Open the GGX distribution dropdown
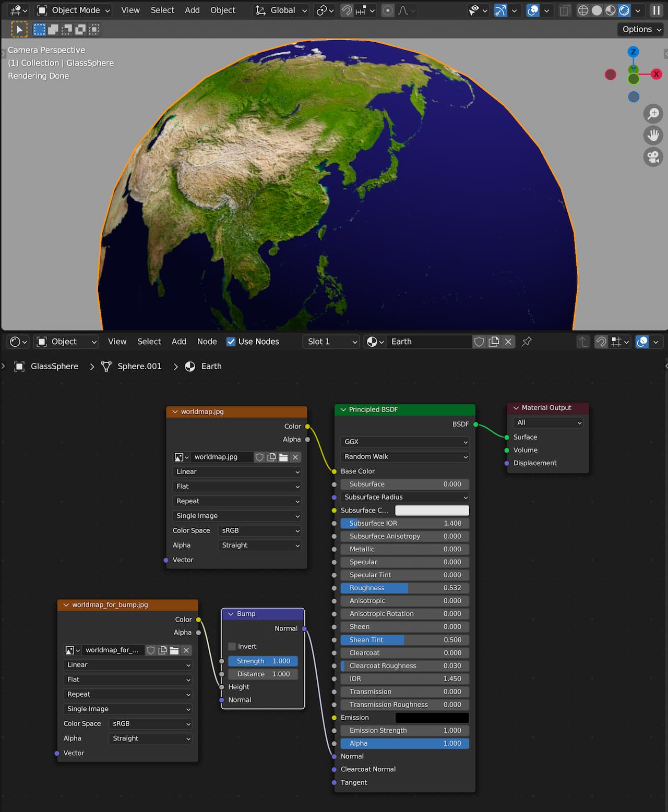The height and width of the screenshot is (812, 668). (404, 442)
